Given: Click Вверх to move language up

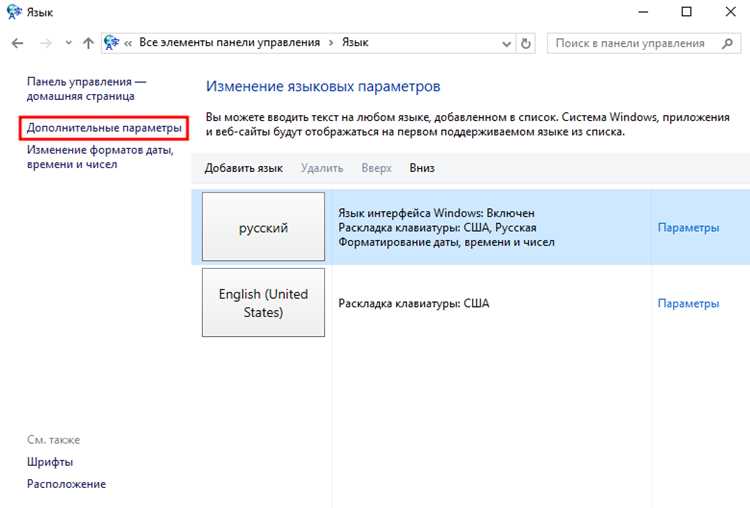Looking at the screenshot, I should 376,168.
